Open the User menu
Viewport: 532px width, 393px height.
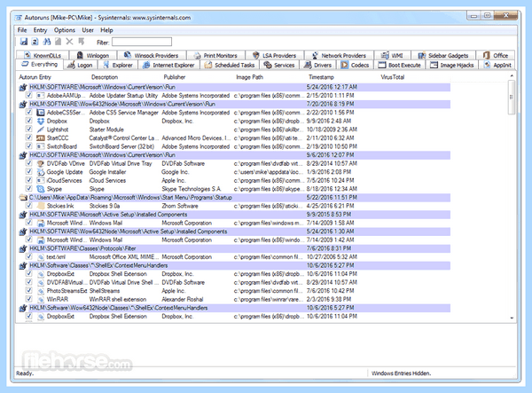click(88, 30)
